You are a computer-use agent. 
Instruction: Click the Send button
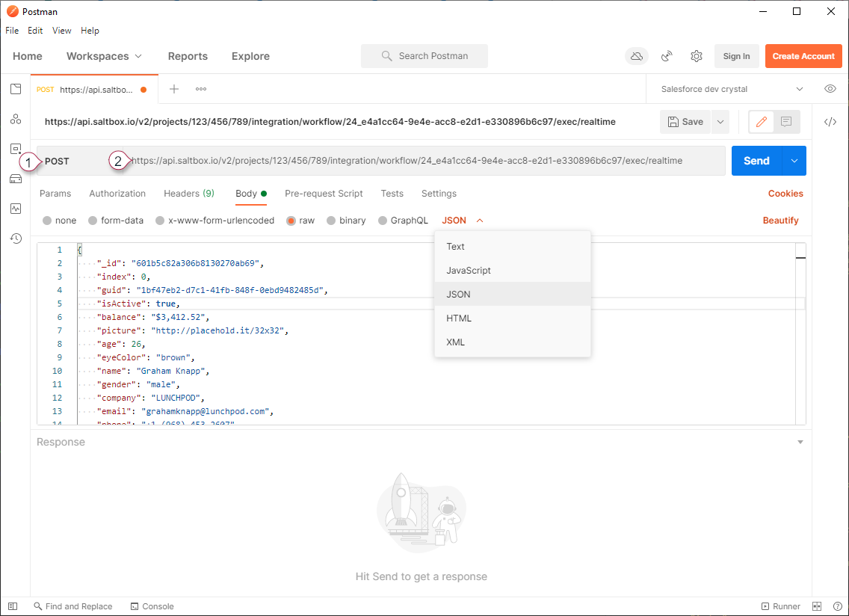[x=757, y=161]
